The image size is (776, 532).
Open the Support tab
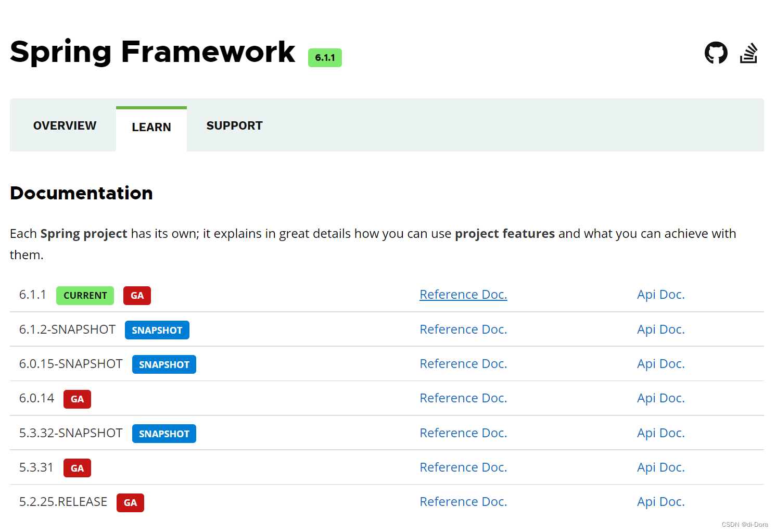(x=234, y=125)
